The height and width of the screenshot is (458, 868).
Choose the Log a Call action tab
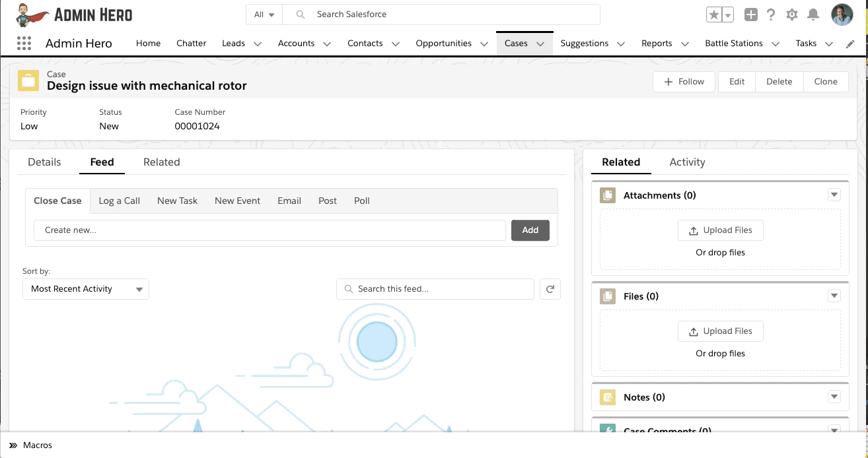click(119, 201)
